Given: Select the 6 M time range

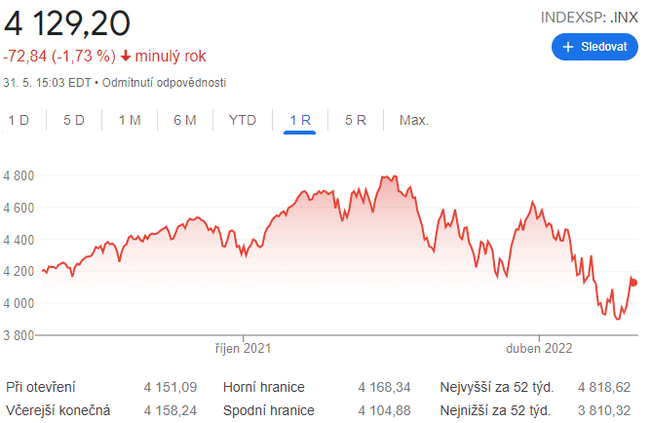Looking at the screenshot, I should click(x=184, y=120).
